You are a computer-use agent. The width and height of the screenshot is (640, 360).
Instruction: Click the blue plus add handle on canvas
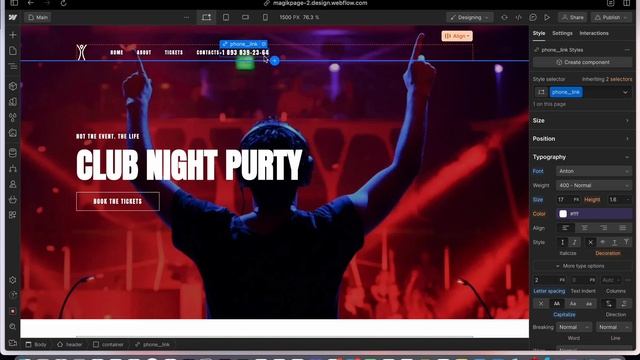point(275,61)
